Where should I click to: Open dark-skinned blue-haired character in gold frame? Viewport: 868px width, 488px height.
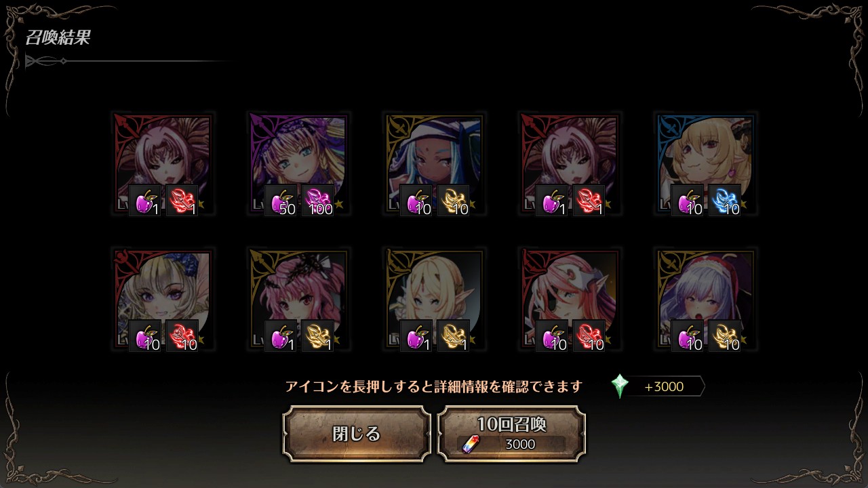[434, 163]
